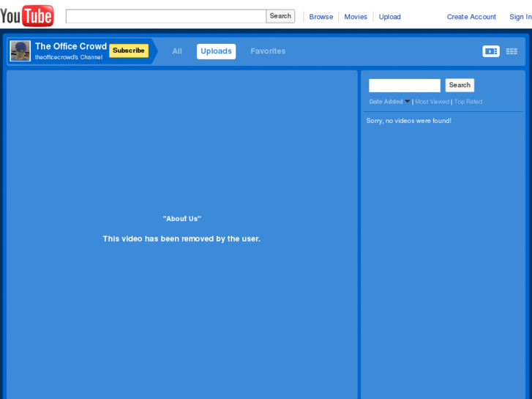Expand the Date Added sort arrow
Image resolution: width=532 pixels, height=399 pixels.
tap(408, 101)
